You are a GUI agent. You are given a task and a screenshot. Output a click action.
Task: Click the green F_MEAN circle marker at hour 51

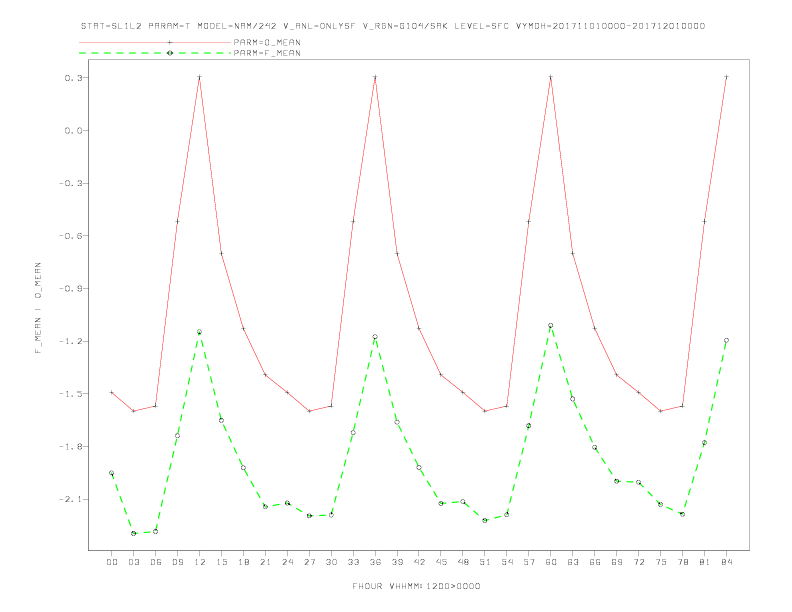(485, 520)
